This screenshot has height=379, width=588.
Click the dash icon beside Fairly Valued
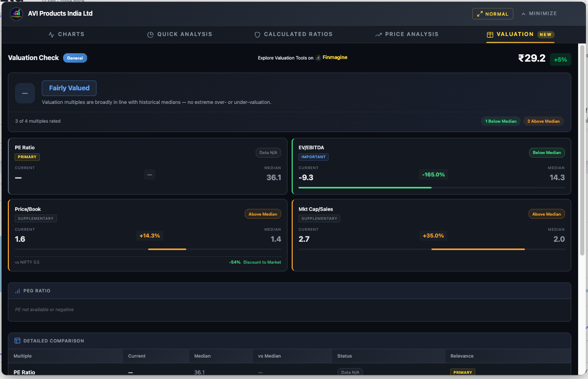click(x=25, y=93)
